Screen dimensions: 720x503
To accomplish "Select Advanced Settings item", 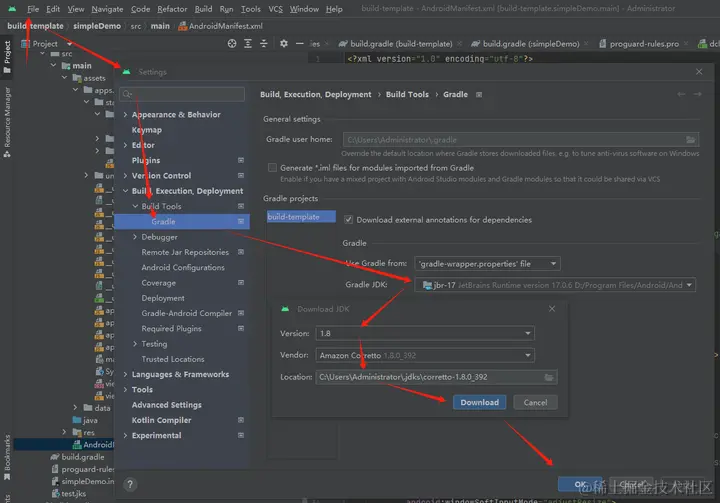I will pyautogui.click(x=166, y=405).
